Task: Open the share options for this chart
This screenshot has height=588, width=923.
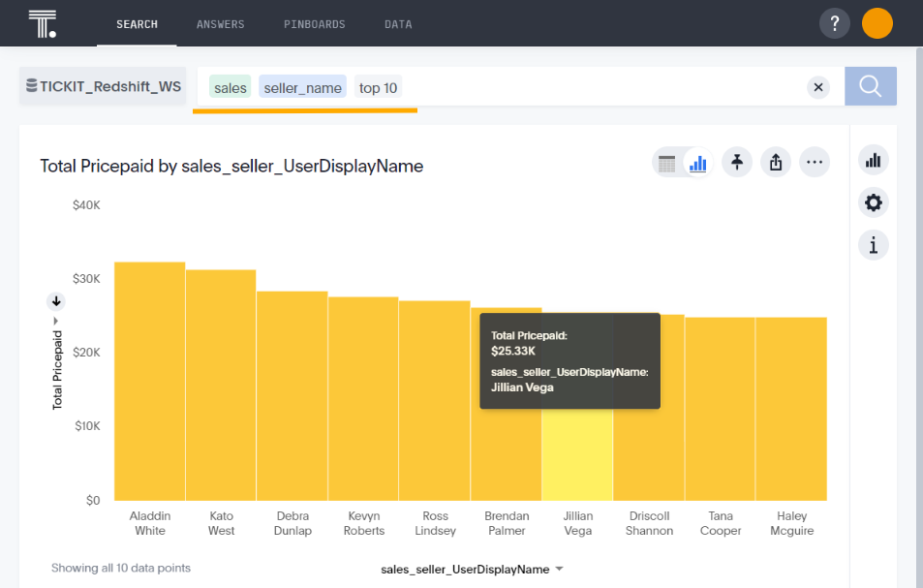Action: click(776, 162)
